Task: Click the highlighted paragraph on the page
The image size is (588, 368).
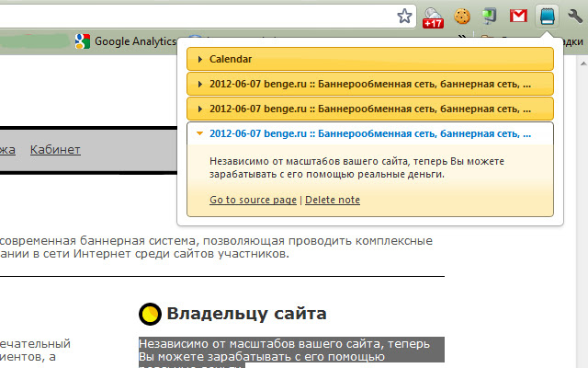Action: pyautogui.click(x=291, y=352)
